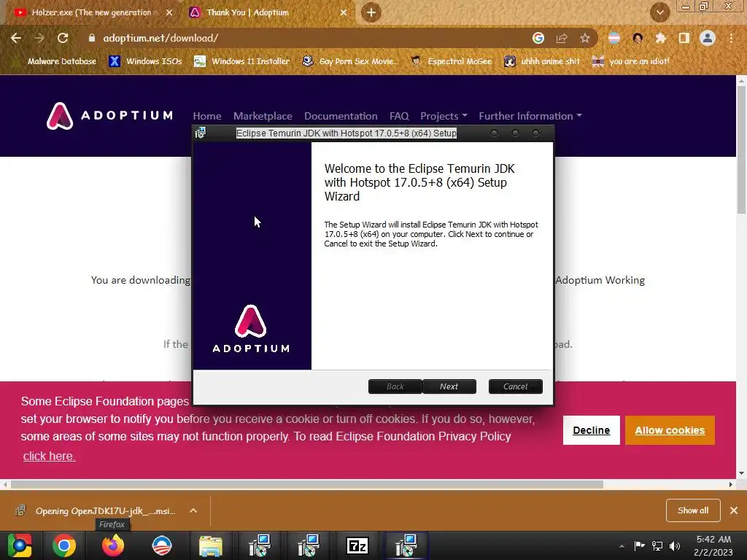Click the Action Center flag tray icon

click(639, 545)
